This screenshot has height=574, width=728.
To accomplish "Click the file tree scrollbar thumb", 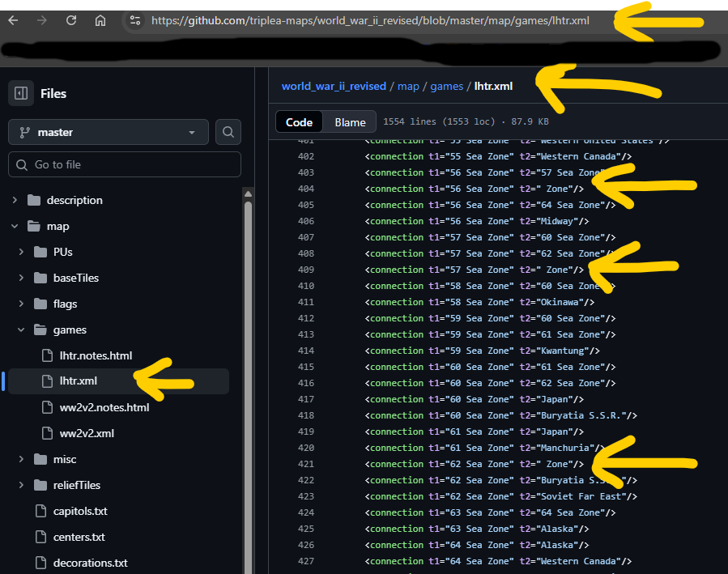I will (x=248, y=388).
